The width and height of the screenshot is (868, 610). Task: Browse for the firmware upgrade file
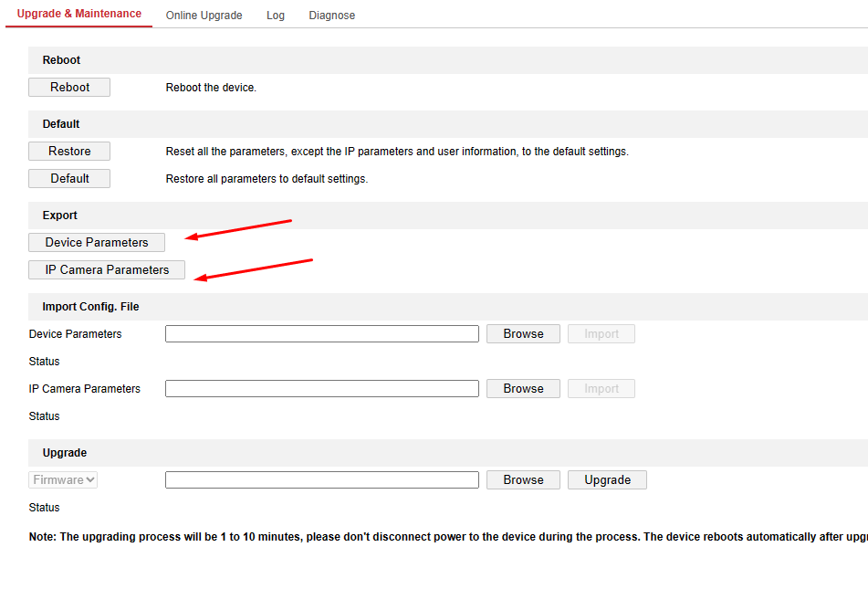[x=523, y=480]
